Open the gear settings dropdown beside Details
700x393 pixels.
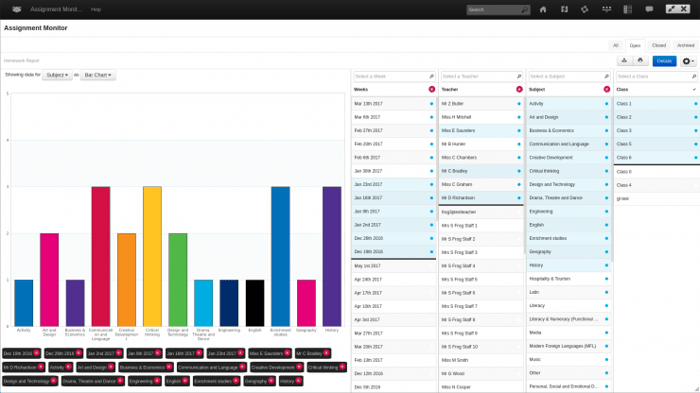coord(688,61)
